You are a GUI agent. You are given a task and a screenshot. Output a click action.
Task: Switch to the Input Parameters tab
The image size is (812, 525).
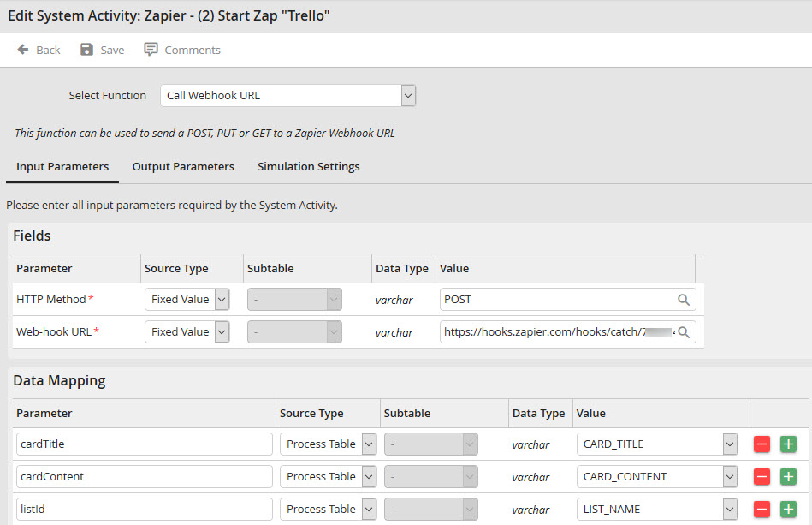pos(62,167)
